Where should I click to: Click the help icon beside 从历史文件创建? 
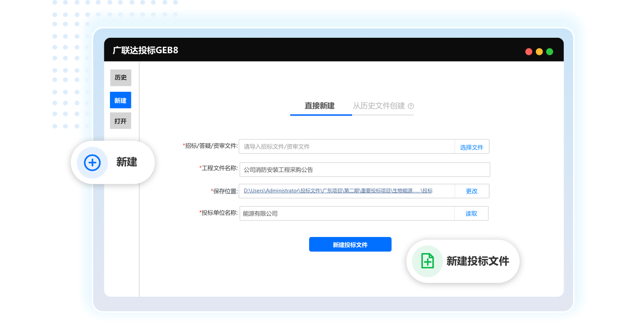coord(411,106)
